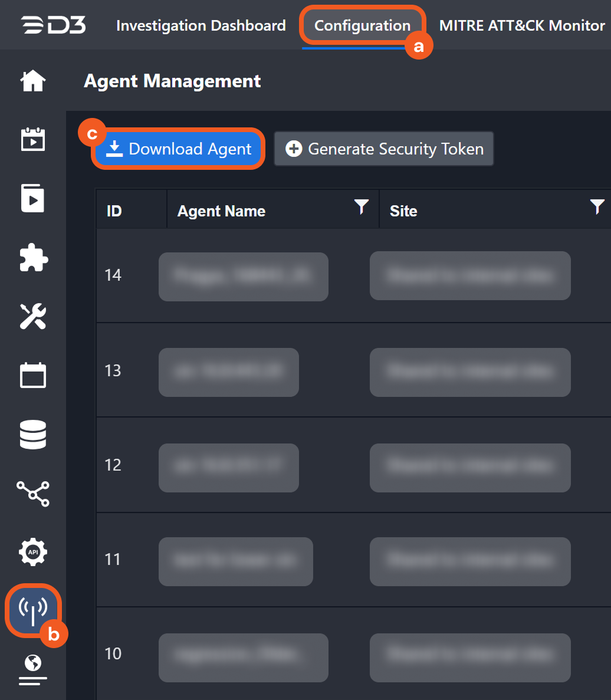Click the D3 logo
611x700 pixels.
[x=54, y=25]
